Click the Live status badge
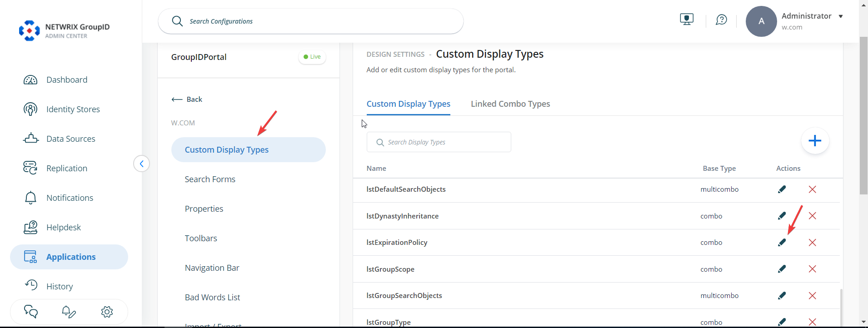Screen dimensions: 868x328 coord(312,57)
